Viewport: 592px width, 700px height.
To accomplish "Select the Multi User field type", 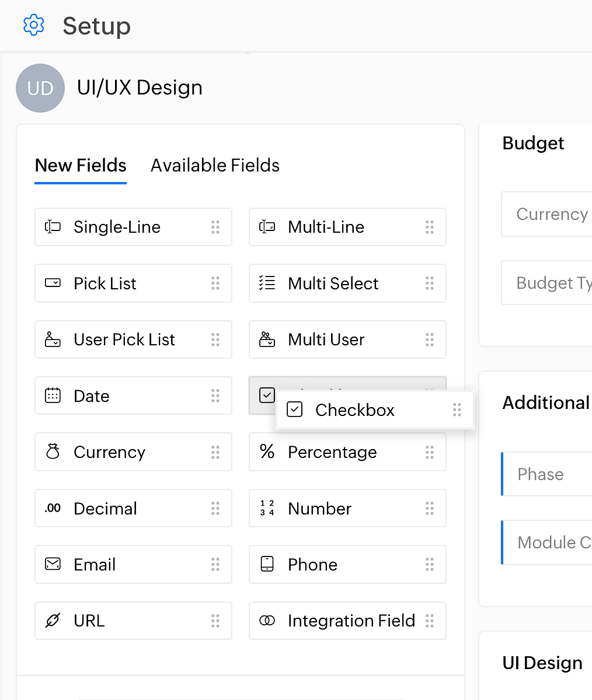I will click(x=347, y=339).
